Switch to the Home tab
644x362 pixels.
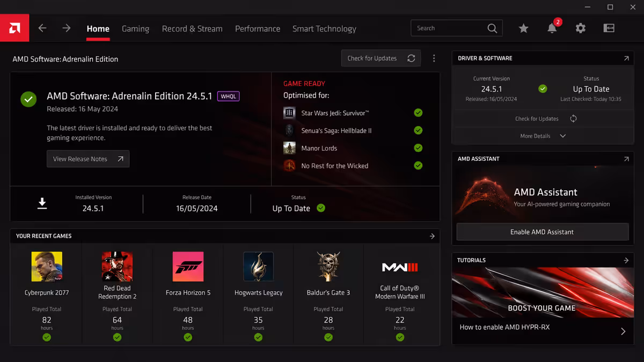[98, 29]
